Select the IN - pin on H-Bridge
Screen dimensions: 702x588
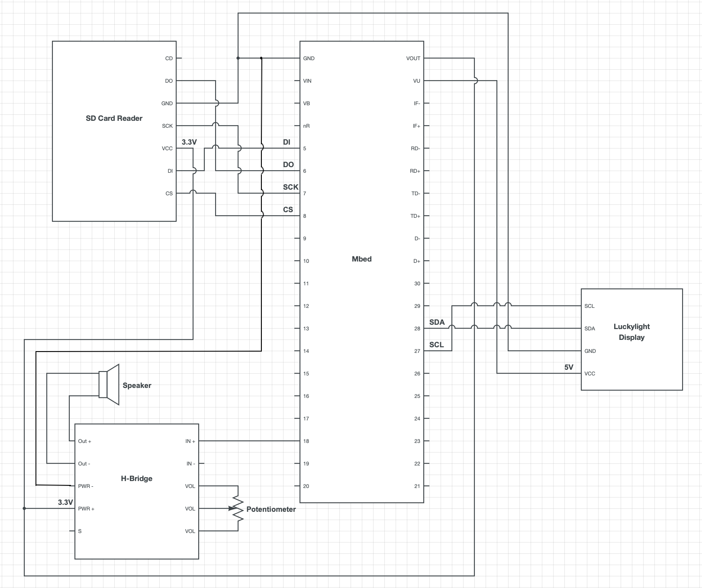[x=191, y=464]
